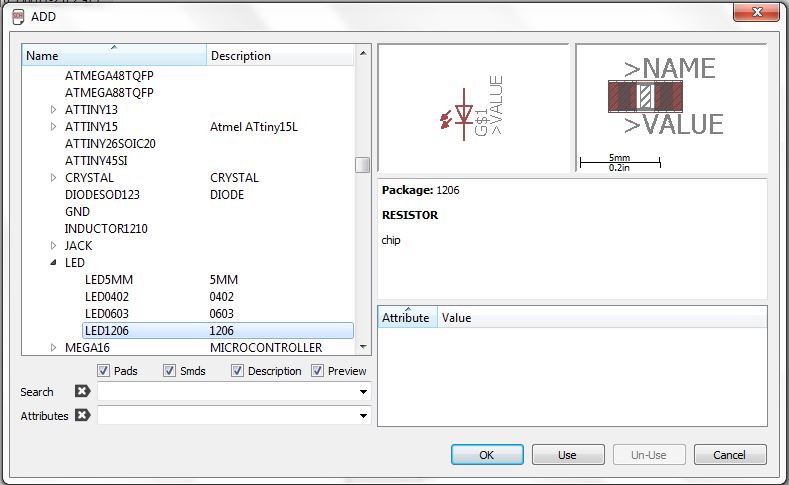Click the Use button
The image size is (789, 485).
pos(568,455)
